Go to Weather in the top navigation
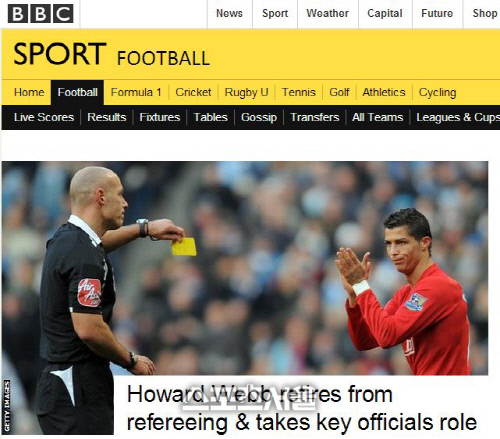The height and width of the screenshot is (439, 500). pyautogui.click(x=327, y=13)
